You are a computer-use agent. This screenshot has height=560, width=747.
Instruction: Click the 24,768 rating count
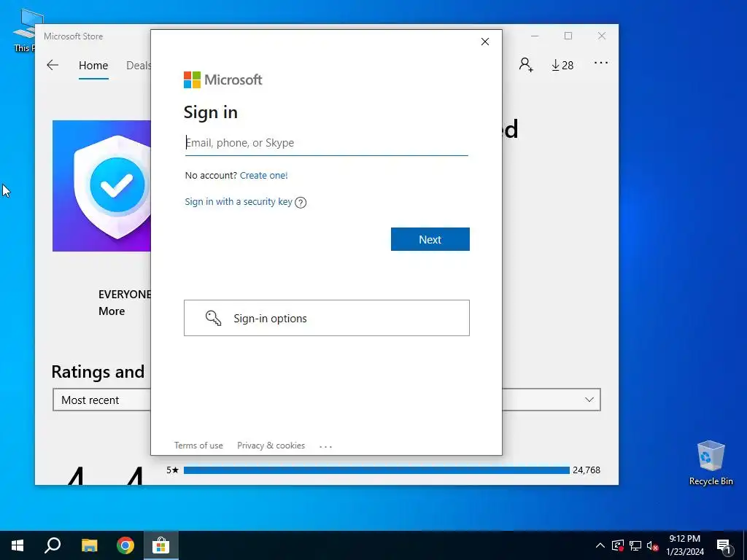point(587,470)
